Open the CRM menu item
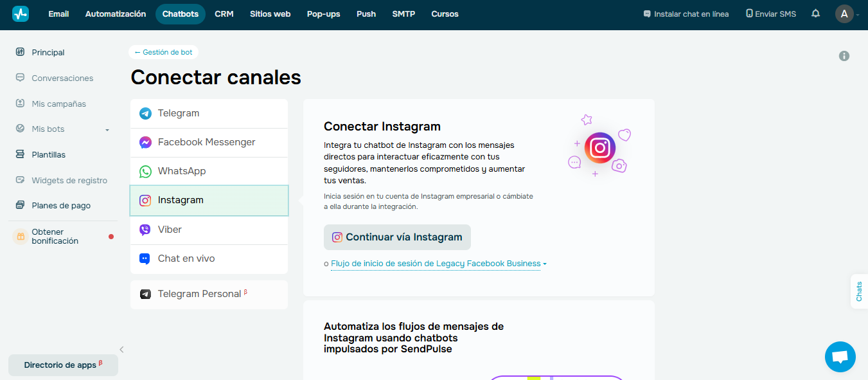 pos(224,14)
